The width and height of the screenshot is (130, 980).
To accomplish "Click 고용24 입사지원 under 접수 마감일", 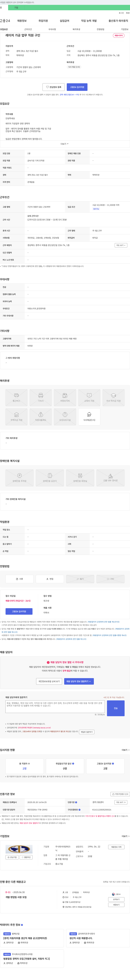I will [19, 611].
